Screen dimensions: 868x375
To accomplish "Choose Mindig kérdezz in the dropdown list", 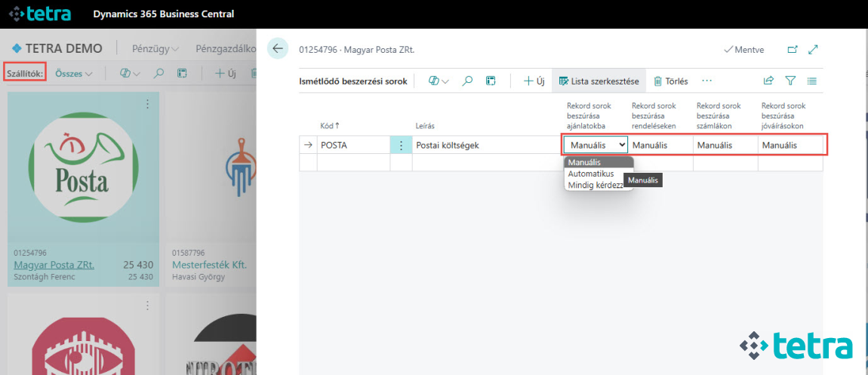I will click(596, 186).
